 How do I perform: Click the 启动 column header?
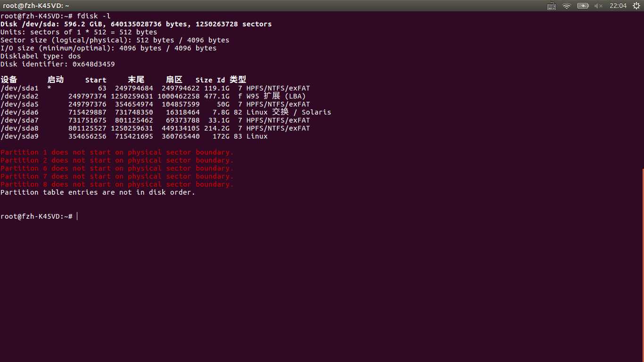coord(56,80)
